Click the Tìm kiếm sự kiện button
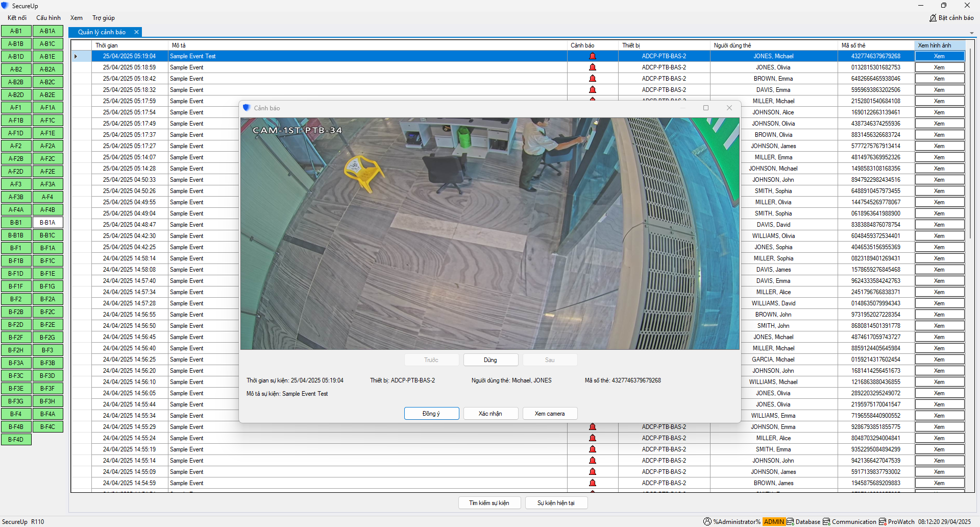Image resolution: width=980 pixels, height=527 pixels. (x=489, y=503)
